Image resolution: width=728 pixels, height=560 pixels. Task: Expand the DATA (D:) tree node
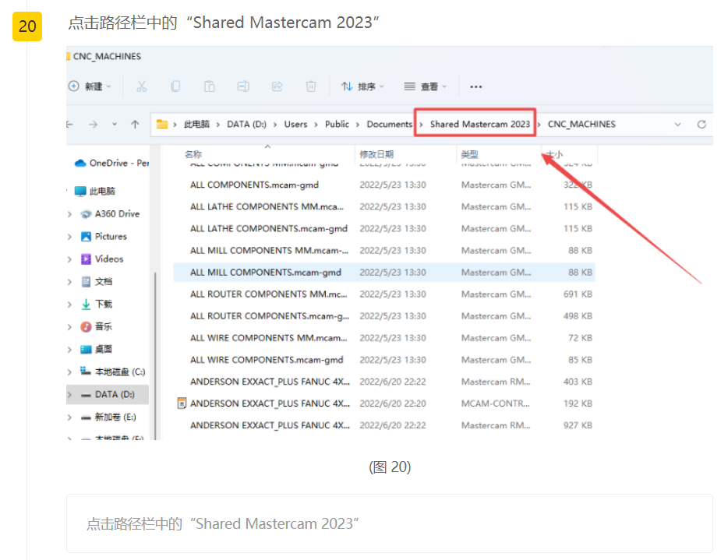69,394
